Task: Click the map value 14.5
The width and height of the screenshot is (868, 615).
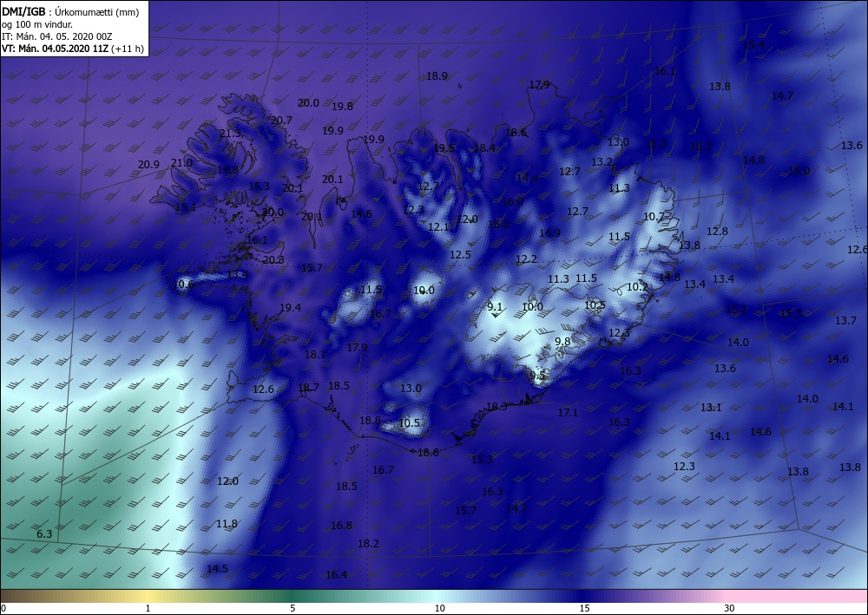Action: (217, 568)
